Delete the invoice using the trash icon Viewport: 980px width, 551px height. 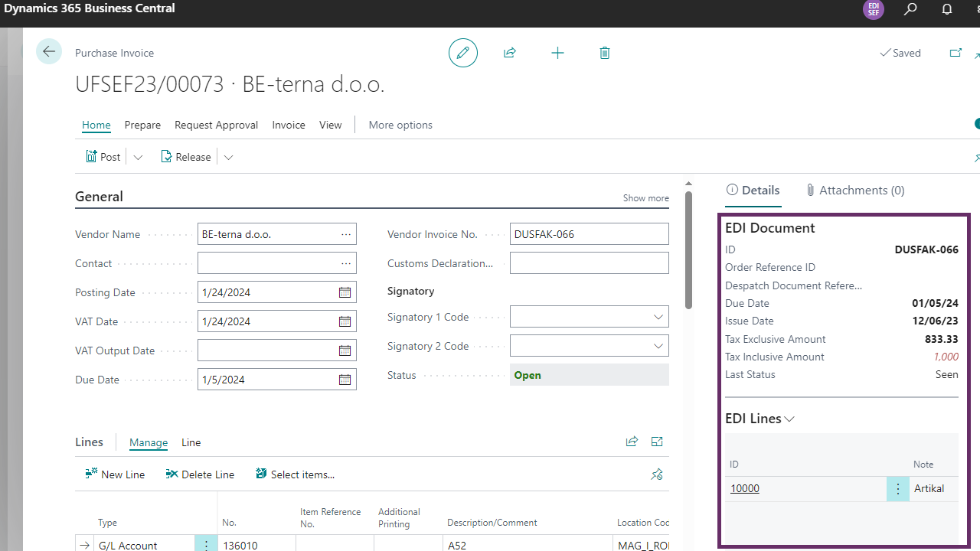pos(604,52)
